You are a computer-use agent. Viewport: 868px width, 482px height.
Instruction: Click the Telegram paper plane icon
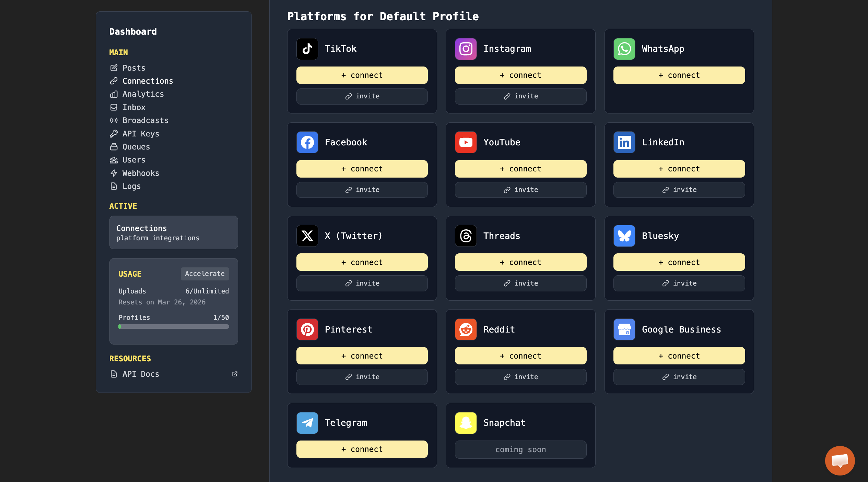tap(307, 423)
